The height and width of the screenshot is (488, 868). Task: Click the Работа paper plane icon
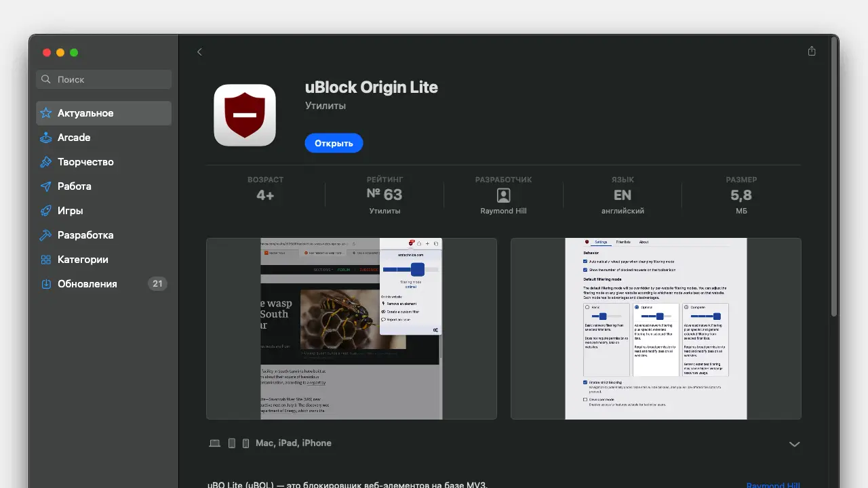[x=46, y=186]
